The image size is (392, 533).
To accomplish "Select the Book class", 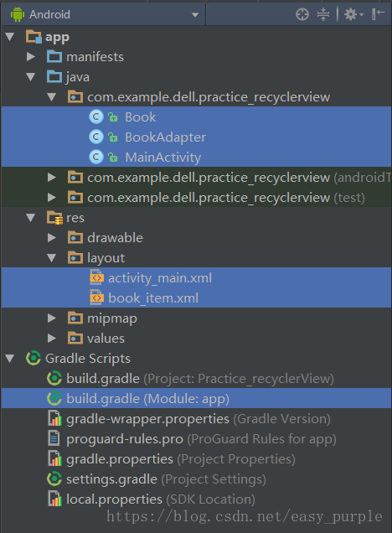I will (196, 117).
